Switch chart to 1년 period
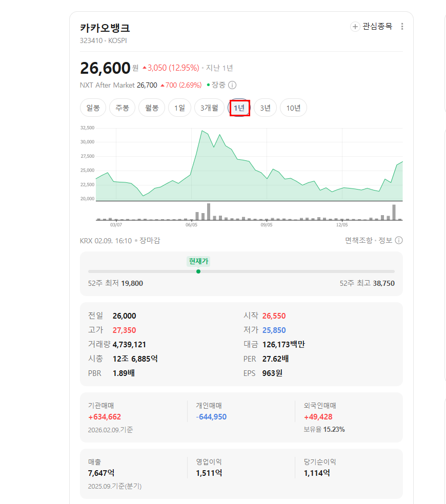Image resolution: width=446 pixels, height=504 pixels. [239, 108]
